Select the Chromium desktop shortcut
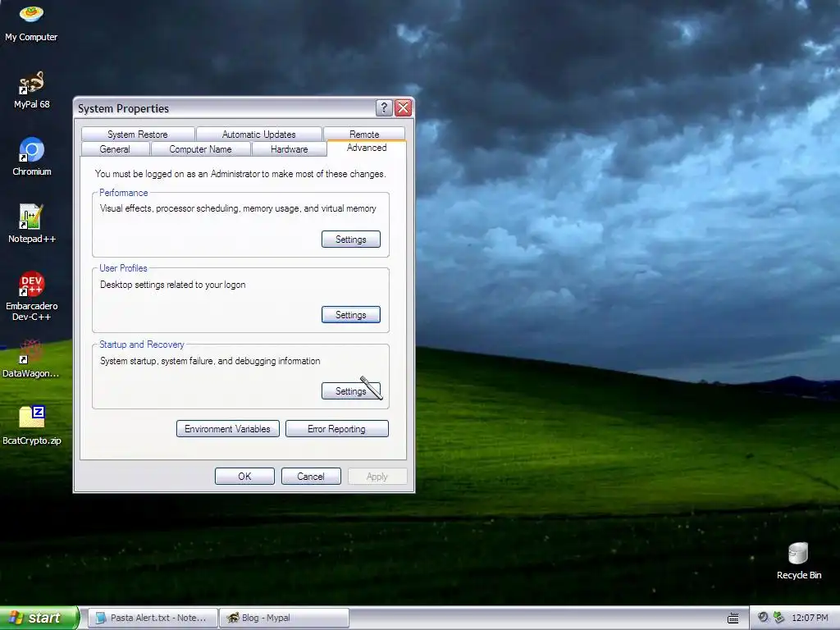 click(31, 157)
